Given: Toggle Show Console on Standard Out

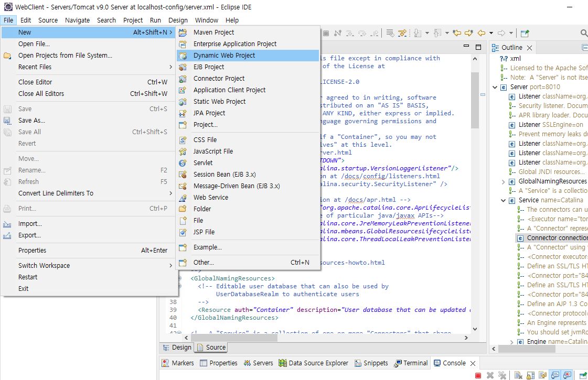Looking at the screenshot, I should 555,375.
